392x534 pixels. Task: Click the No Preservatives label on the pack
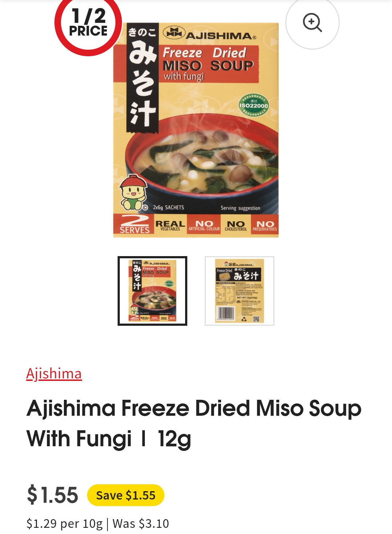click(x=265, y=225)
